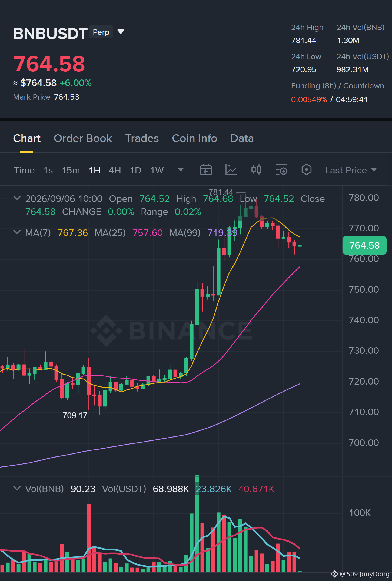Select the 15m timeframe
The width and height of the screenshot is (392, 581).
(x=71, y=170)
